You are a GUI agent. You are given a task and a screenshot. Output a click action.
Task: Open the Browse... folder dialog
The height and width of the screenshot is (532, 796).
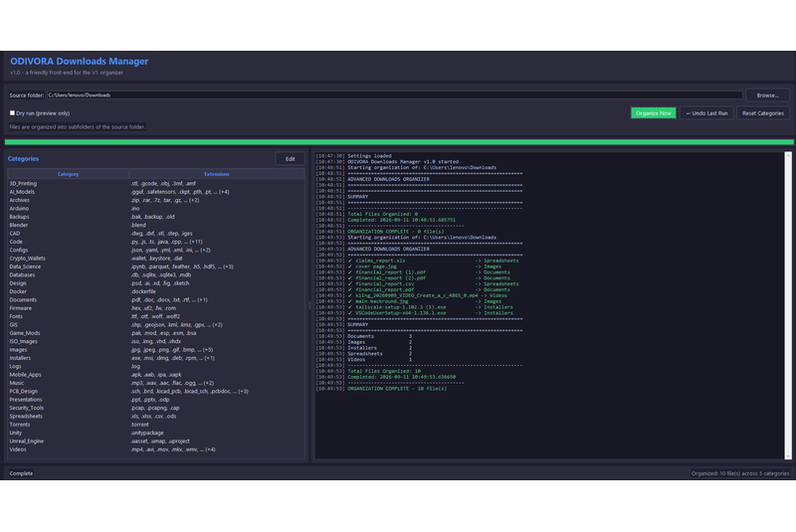pos(767,94)
